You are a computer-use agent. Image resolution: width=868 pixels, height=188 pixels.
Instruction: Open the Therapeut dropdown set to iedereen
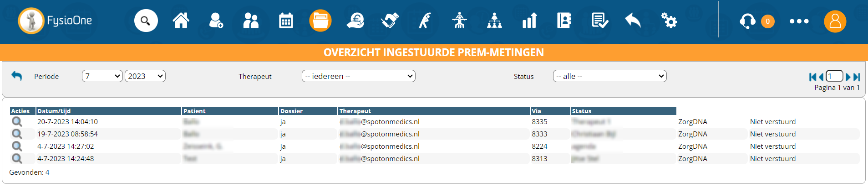(x=358, y=76)
